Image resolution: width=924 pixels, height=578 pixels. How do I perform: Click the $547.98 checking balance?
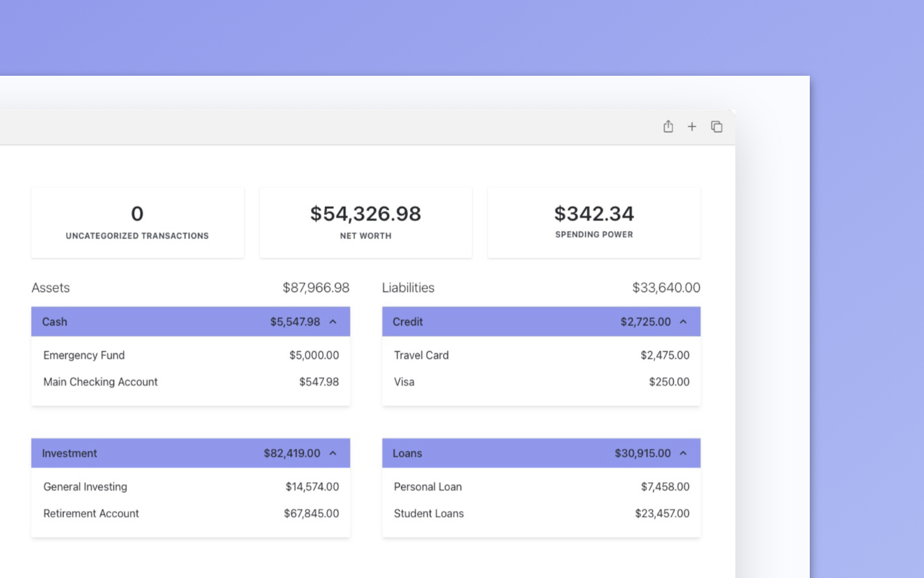[x=319, y=381]
